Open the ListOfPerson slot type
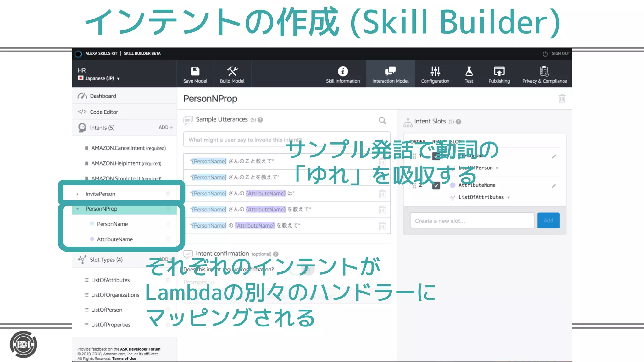The width and height of the screenshot is (644, 362). [107, 310]
